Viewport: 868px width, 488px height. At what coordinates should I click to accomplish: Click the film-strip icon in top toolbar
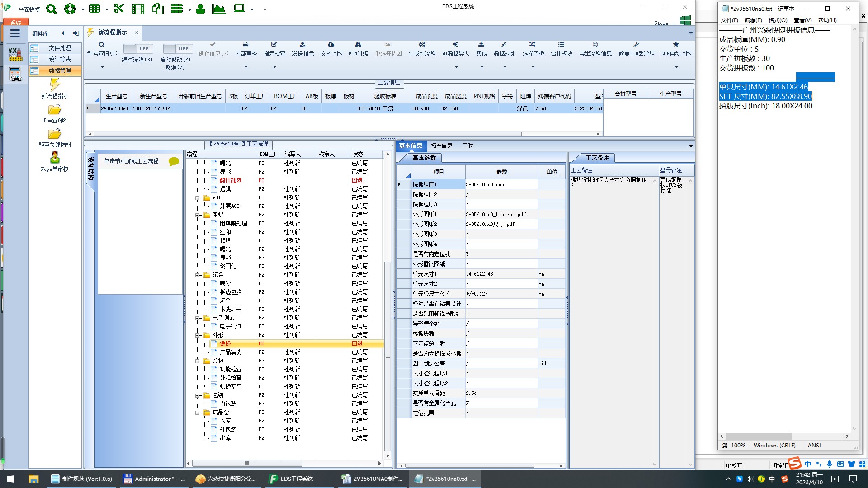[138, 9]
